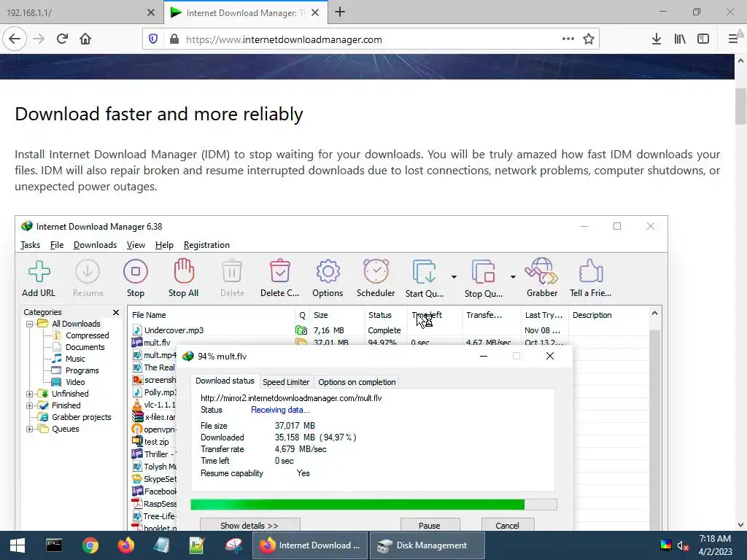The height and width of the screenshot is (560, 747).
Task: Reload the page with the refresh icon
Action: pyautogui.click(x=62, y=39)
